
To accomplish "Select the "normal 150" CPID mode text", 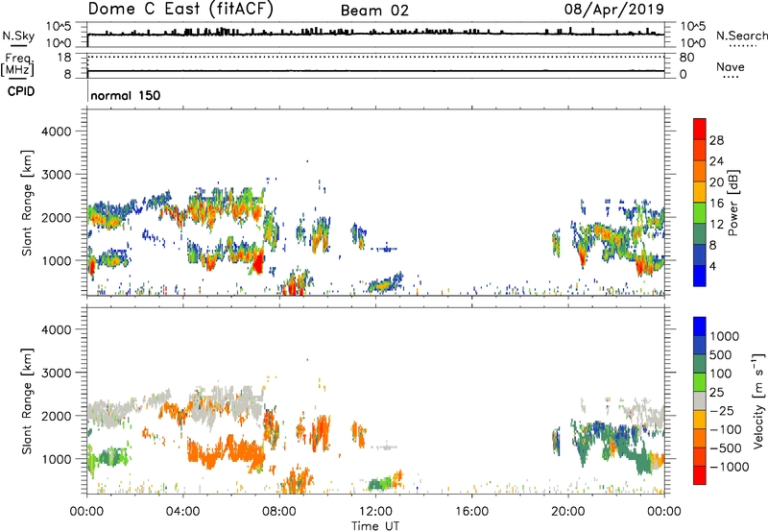I will 126,95.
